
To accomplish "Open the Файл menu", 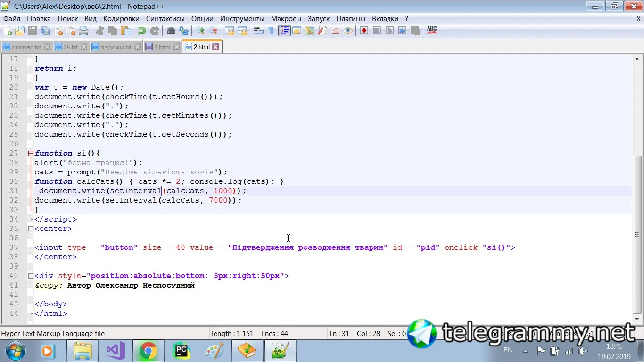I will click(12, 19).
